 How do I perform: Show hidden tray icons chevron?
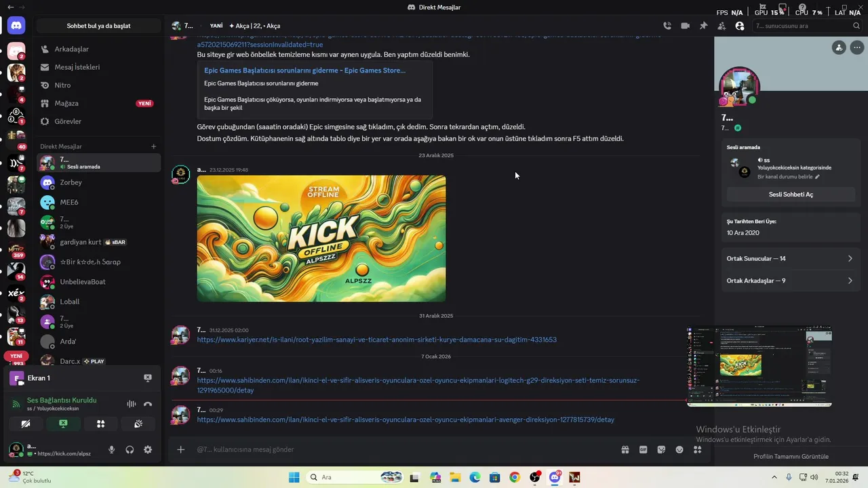tap(774, 477)
